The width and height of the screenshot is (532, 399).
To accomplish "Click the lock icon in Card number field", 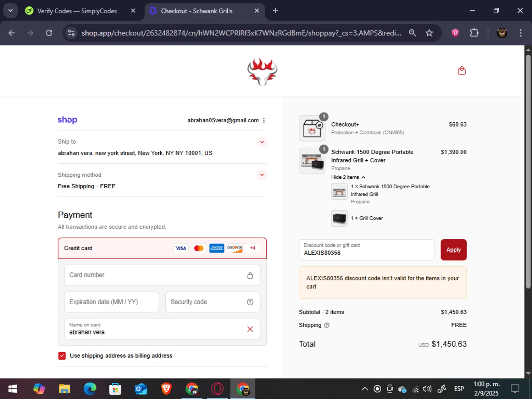I will (x=250, y=275).
